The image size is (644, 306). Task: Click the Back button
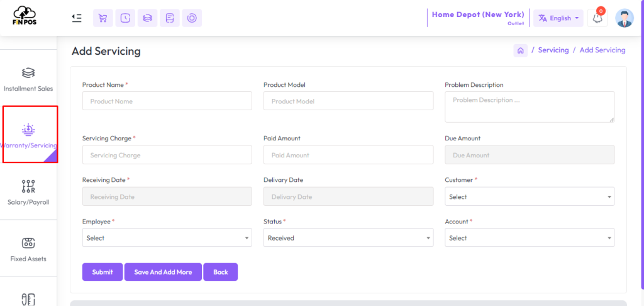click(x=221, y=272)
